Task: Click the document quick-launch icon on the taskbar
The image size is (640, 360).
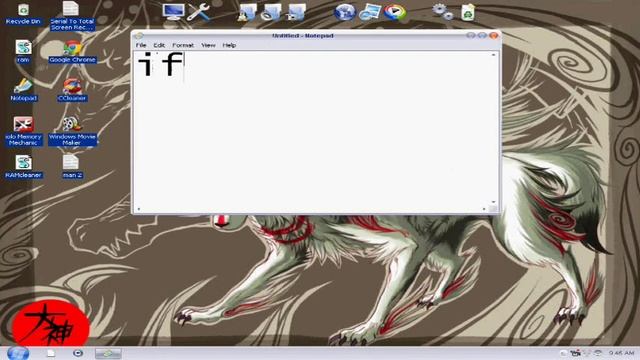Action: point(51,353)
